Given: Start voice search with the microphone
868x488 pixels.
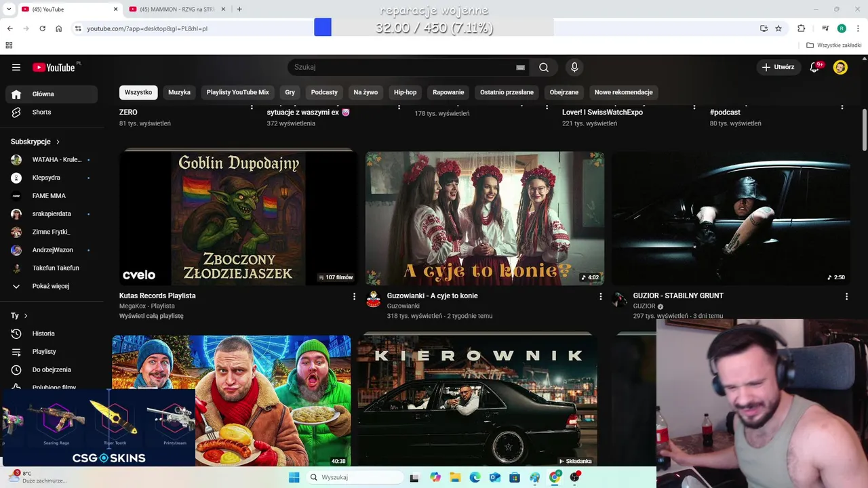Looking at the screenshot, I should [x=574, y=67].
